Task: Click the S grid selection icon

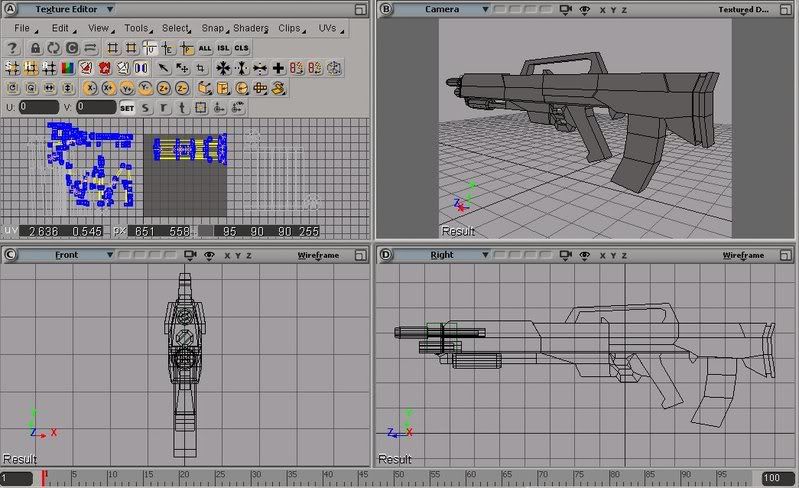Action: point(13,68)
